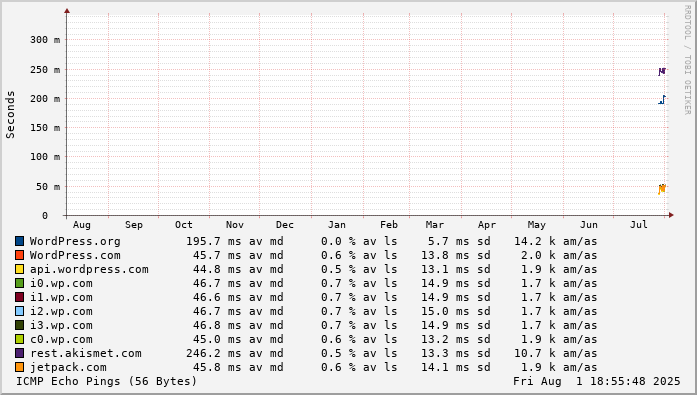Click the Dec x-axis label

[285, 225]
